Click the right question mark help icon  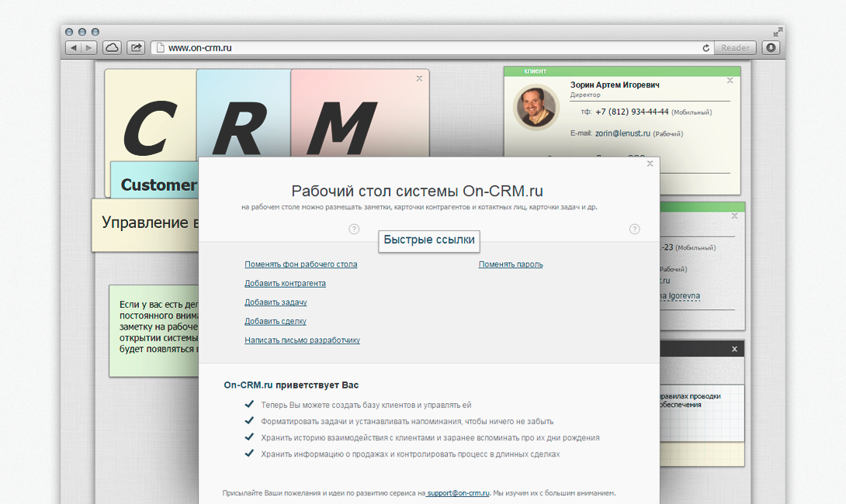click(x=635, y=229)
